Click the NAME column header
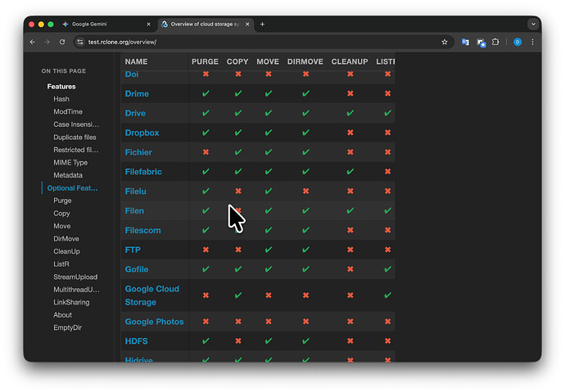 136,61
